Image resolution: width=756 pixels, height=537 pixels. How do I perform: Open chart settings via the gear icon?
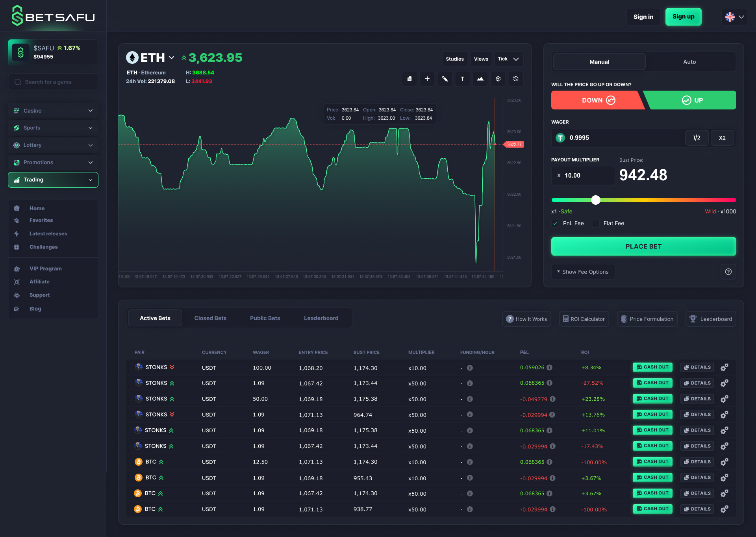pyautogui.click(x=498, y=79)
